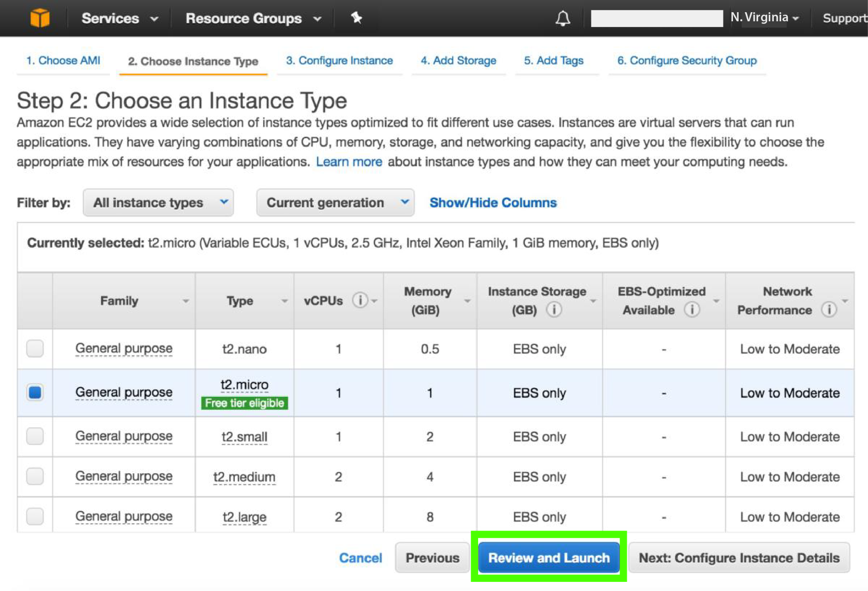This screenshot has height=591, width=868.
Task: Click the Type column sort arrow
Action: point(284,301)
